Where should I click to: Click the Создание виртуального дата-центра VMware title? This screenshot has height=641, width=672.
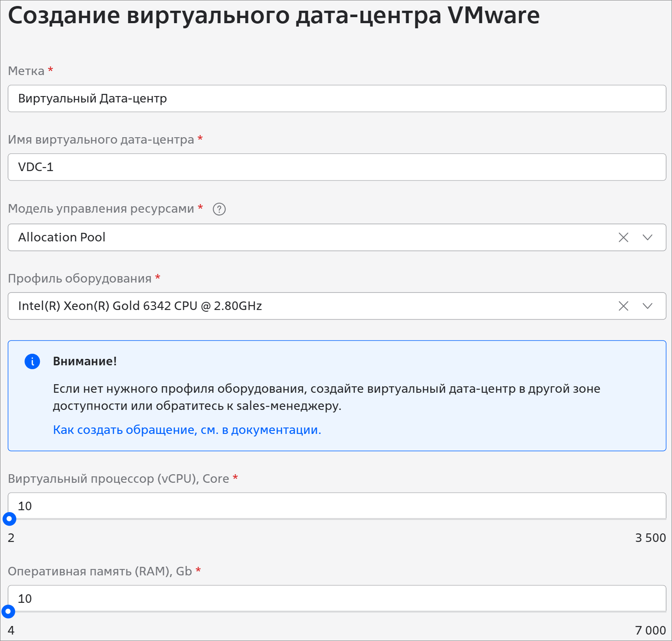pos(274,15)
